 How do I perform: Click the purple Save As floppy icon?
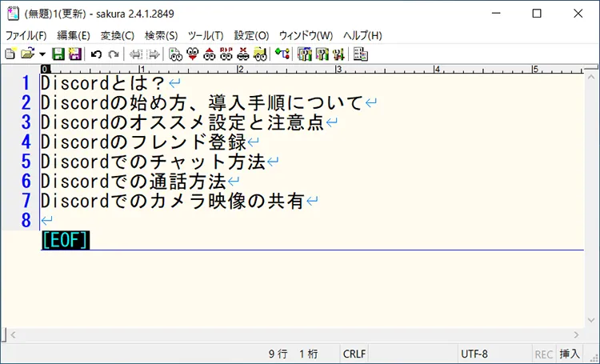point(75,54)
